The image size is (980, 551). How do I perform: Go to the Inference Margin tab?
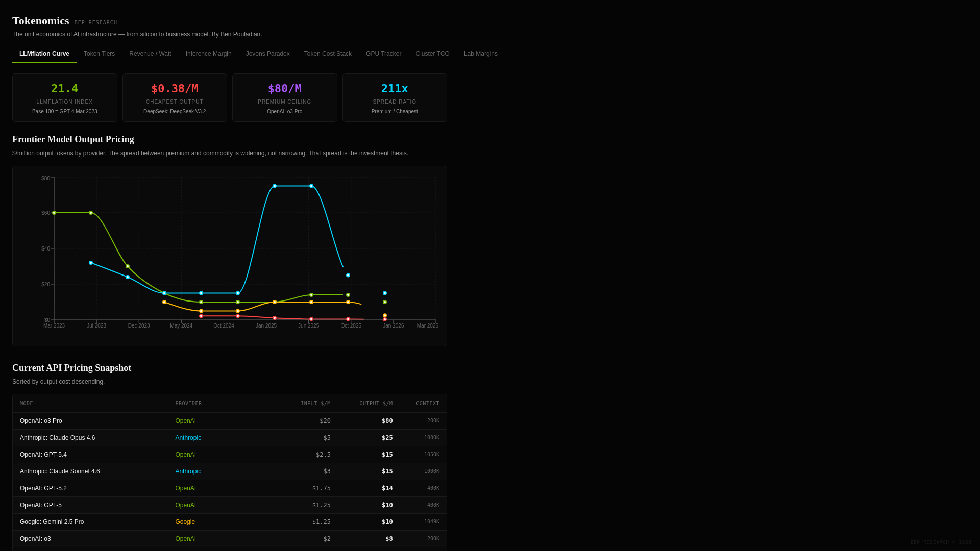tap(208, 54)
